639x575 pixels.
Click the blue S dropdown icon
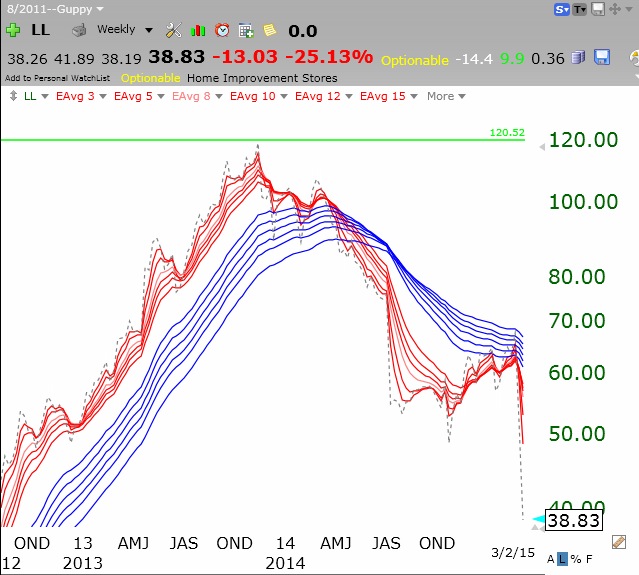coord(562,9)
